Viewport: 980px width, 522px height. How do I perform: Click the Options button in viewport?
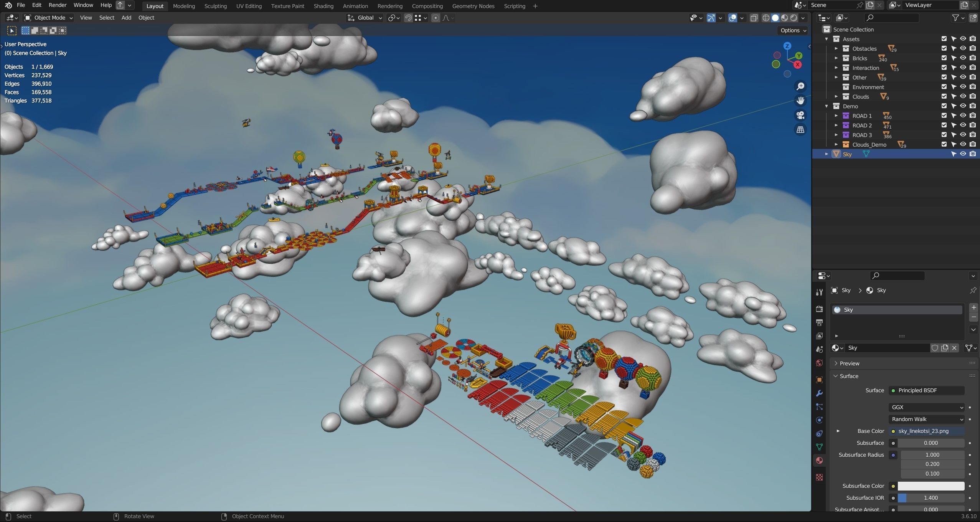[x=793, y=30]
